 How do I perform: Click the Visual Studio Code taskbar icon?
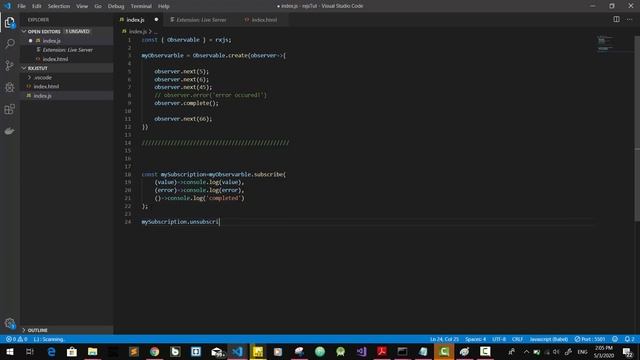238,351
